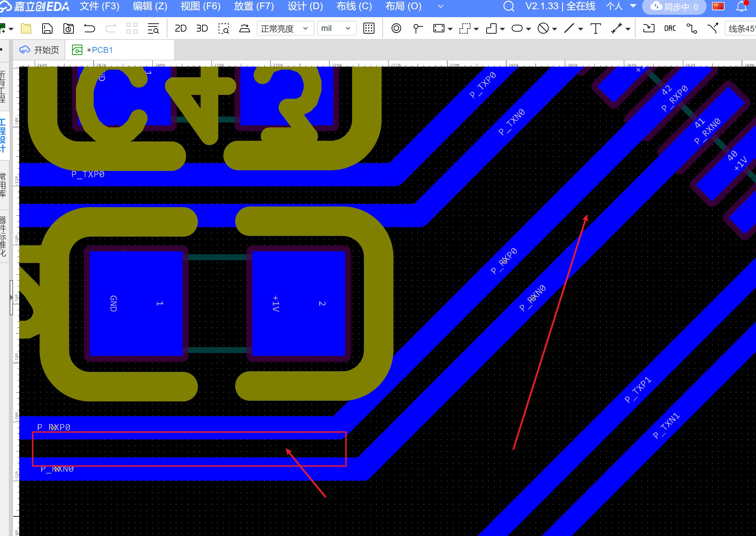Toggle the grid display icon
This screenshot has width=756, height=536.
coord(369,28)
